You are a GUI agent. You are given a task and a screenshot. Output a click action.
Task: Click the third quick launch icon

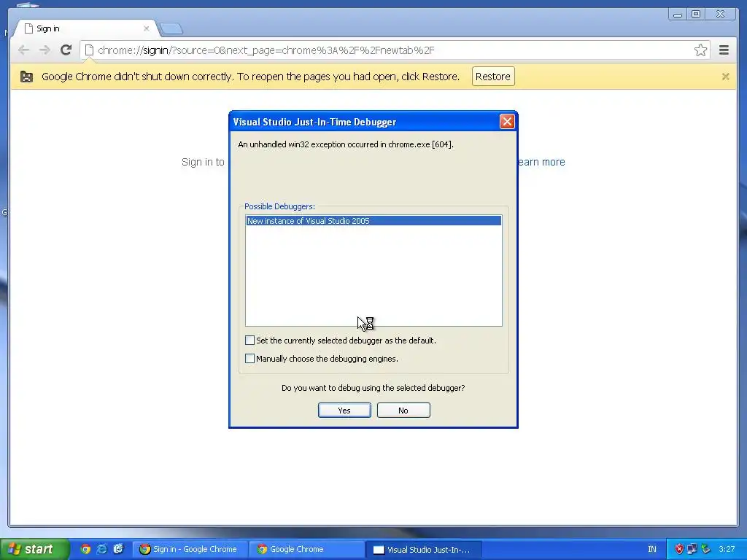point(118,549)
